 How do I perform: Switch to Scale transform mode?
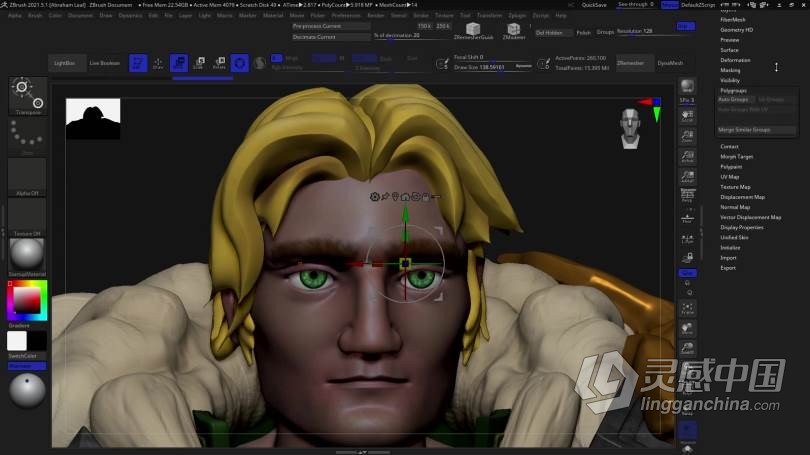(x=199, y=63)
